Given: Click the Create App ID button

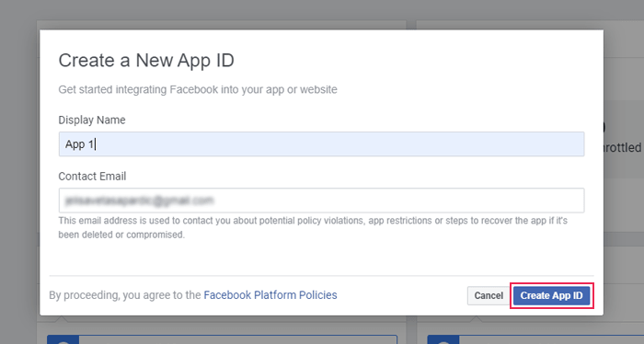Looking at the screenshot, I should (551, 295).
